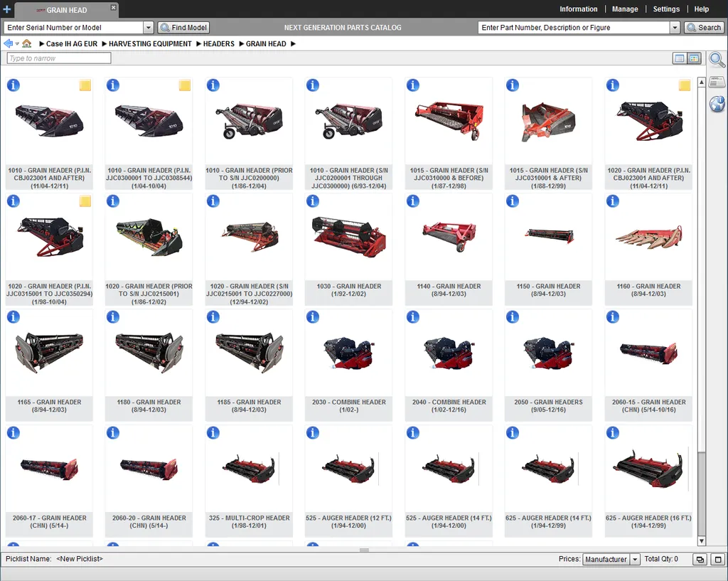Info icon for 1015 JJC0310000 & BEFORE

click(413, 85)
